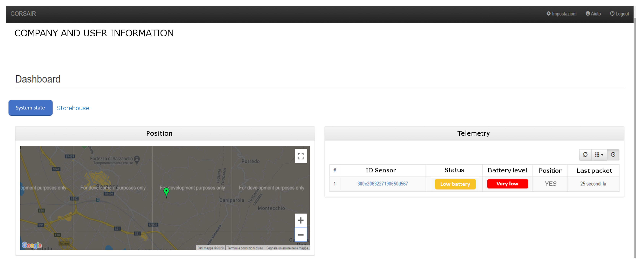This screenshot has width=644, height=264.
Task: Toggle map fullscreen view
Action: click(x=301, y=156)
